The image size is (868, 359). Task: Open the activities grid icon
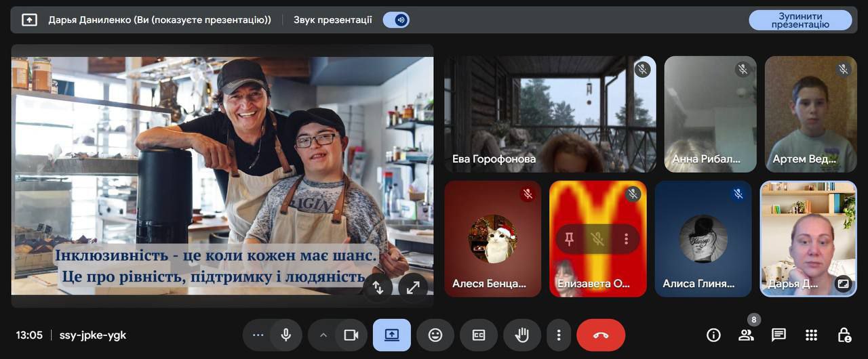[811, 335]
